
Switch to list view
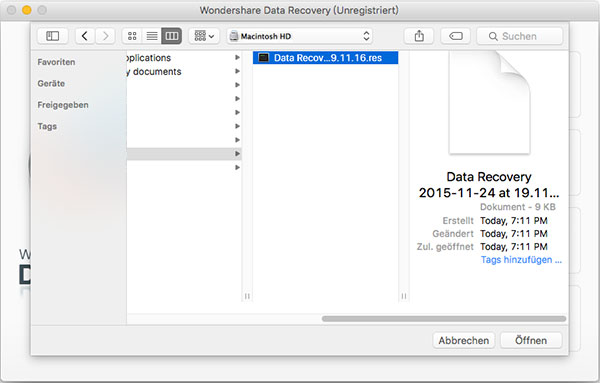152,36
